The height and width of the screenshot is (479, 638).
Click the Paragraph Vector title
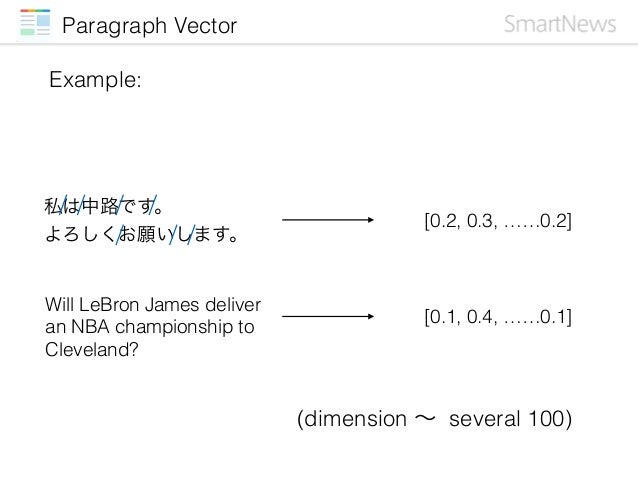pos(149,26)
